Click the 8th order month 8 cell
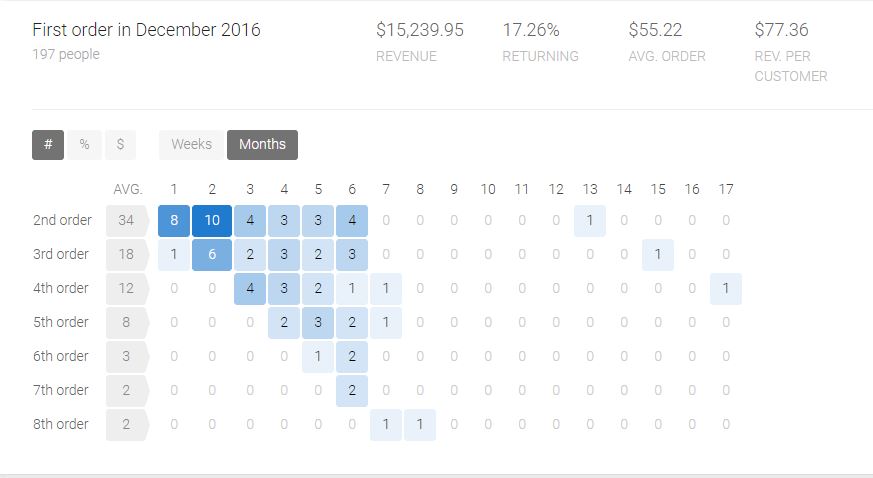 tap(420, 425)
